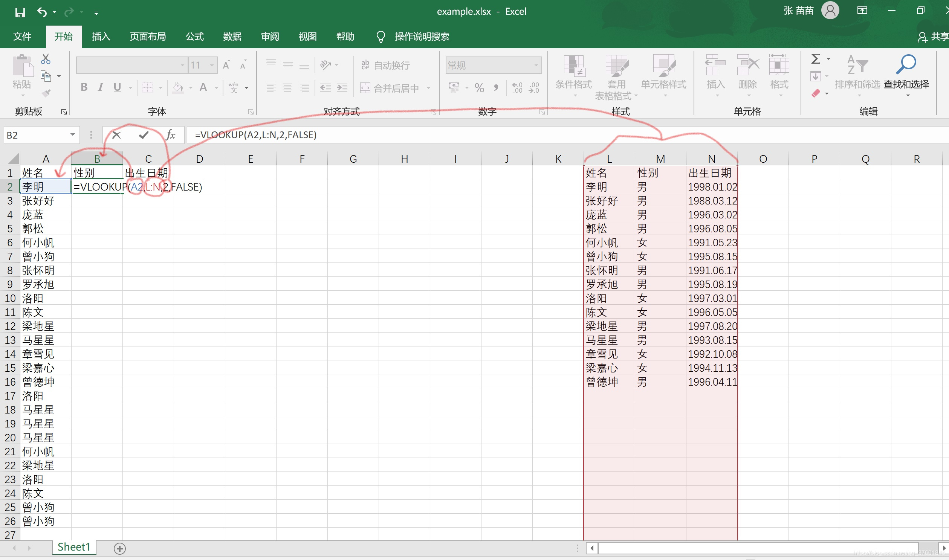Click the formula cancel X icon
Image resolution: width=949 pixels, height=560 pixels.
pyautogui.click(x=116, y=135)
